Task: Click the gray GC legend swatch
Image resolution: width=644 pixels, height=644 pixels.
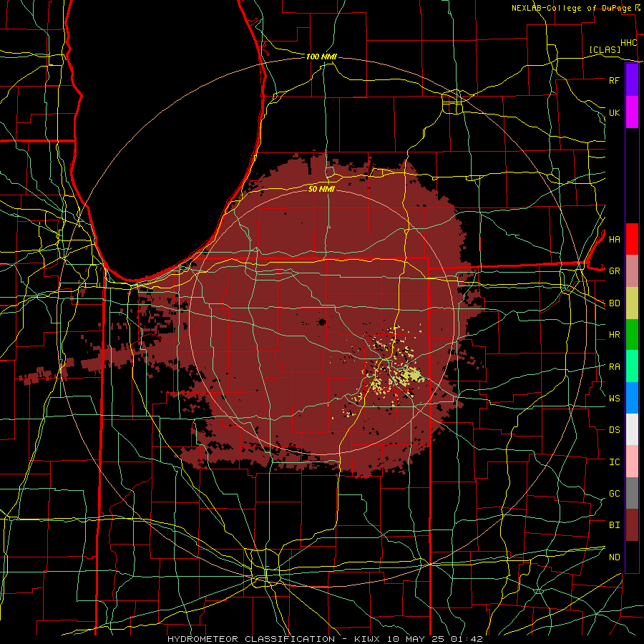Action: click(x=632, y=493)
